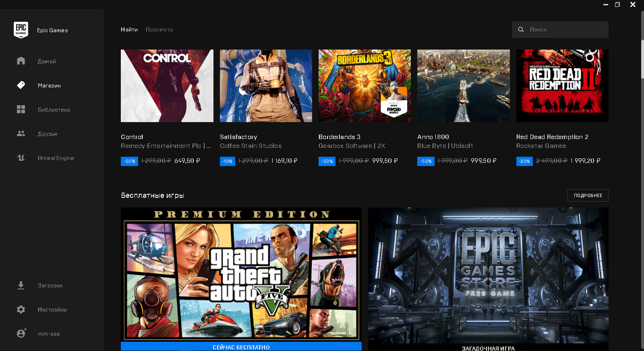Open the Anno 1800 game cover
The image size is (644, 351).
(464, 86)
